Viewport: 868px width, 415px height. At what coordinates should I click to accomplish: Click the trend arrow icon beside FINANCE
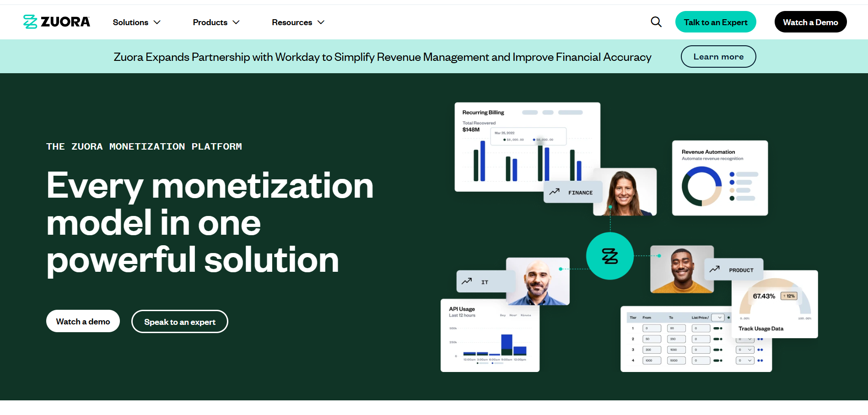[554, 192]
